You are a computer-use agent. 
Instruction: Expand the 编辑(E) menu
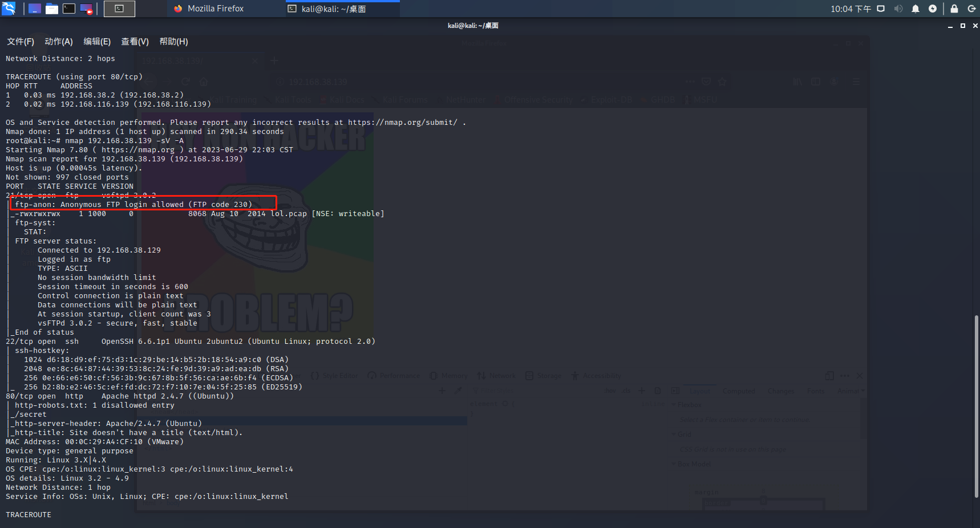coord(97,42)
